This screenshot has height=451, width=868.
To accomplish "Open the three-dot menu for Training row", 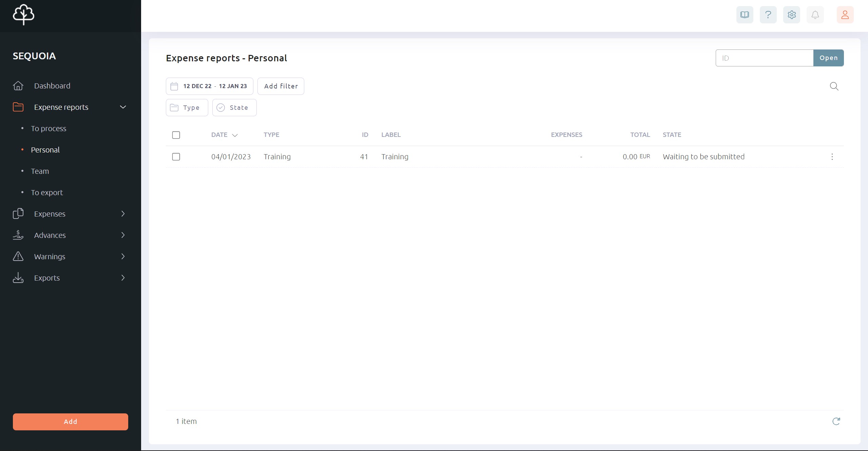I will pos(832,157).
